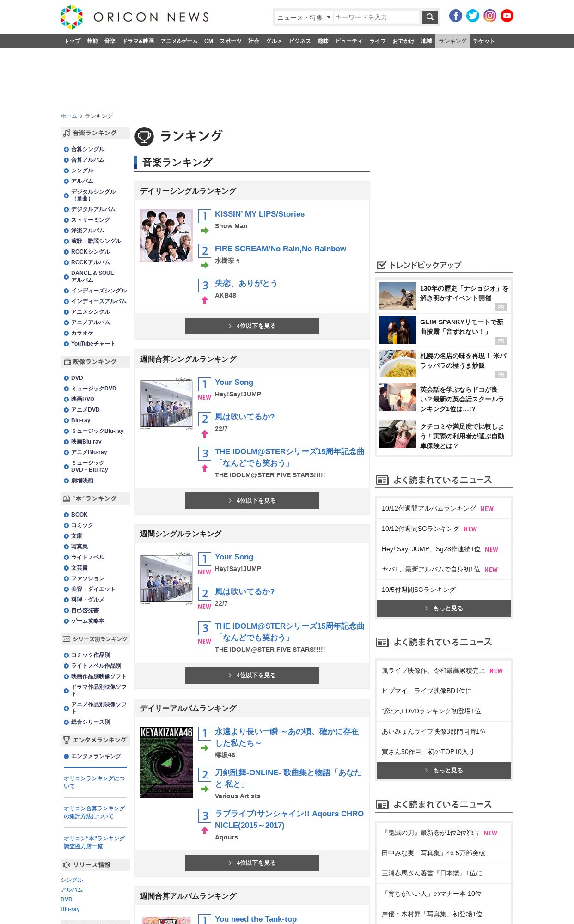Click the trophy icon beside ランキング heading
Image resolution: width=574 pixels, height=924 pixels.
coord(144,136)
